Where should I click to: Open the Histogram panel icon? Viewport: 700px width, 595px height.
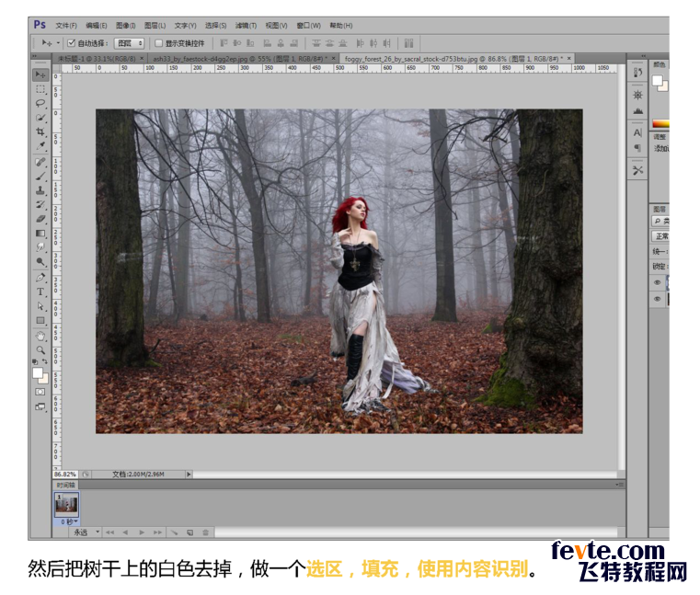coord(637,110)
